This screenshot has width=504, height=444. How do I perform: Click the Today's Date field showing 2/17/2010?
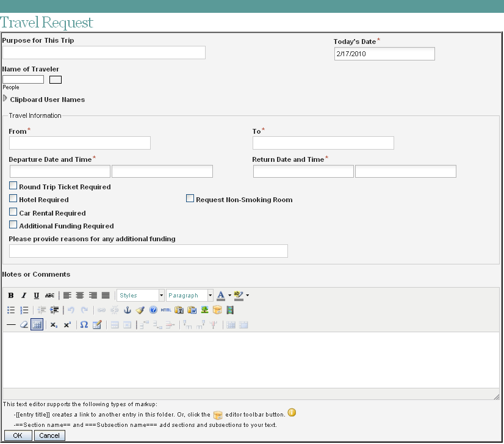tap(384, 54)
